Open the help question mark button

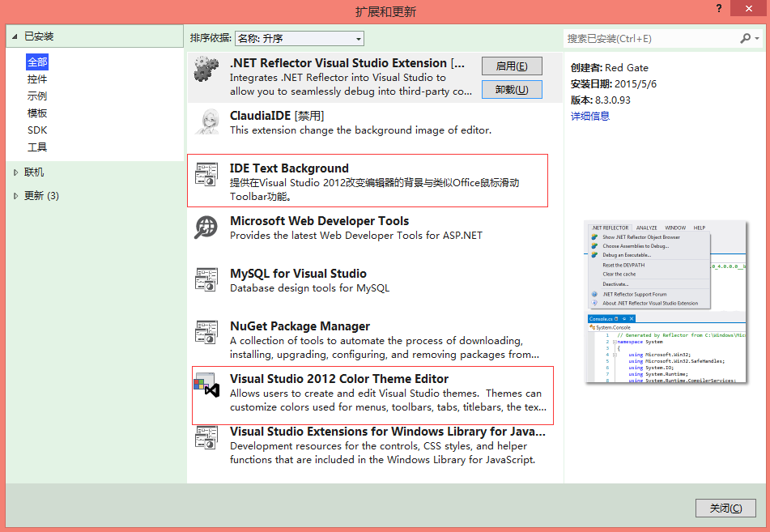coord(719,8)
